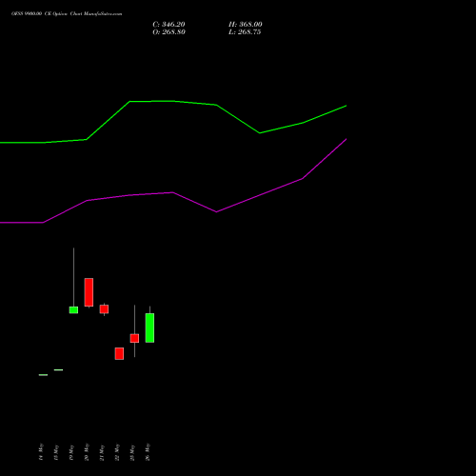Screen dimensions: 476x476
Task: Select the 22 May date label
Action: pyautogui.click(x=117, y=452)
